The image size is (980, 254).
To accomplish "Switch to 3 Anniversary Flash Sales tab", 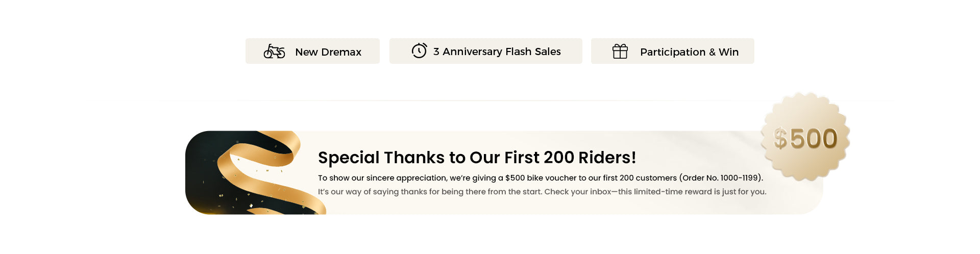I will coord(485,51).
